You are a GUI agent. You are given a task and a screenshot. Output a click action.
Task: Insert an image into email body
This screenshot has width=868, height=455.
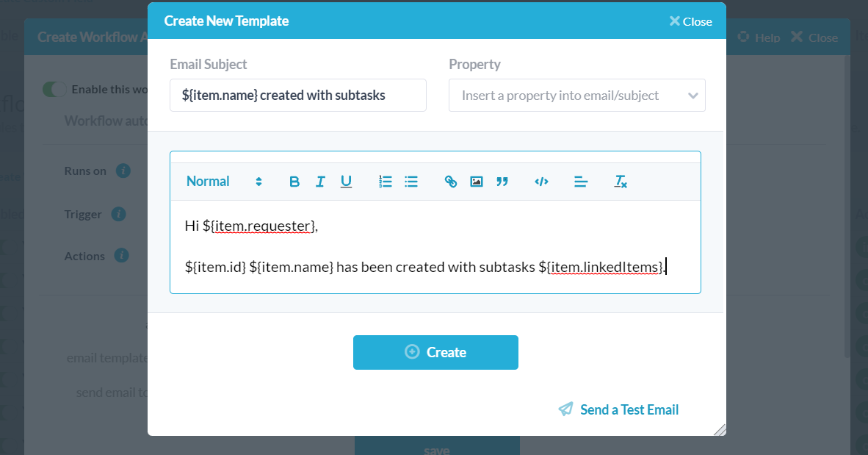click(477, 182)
